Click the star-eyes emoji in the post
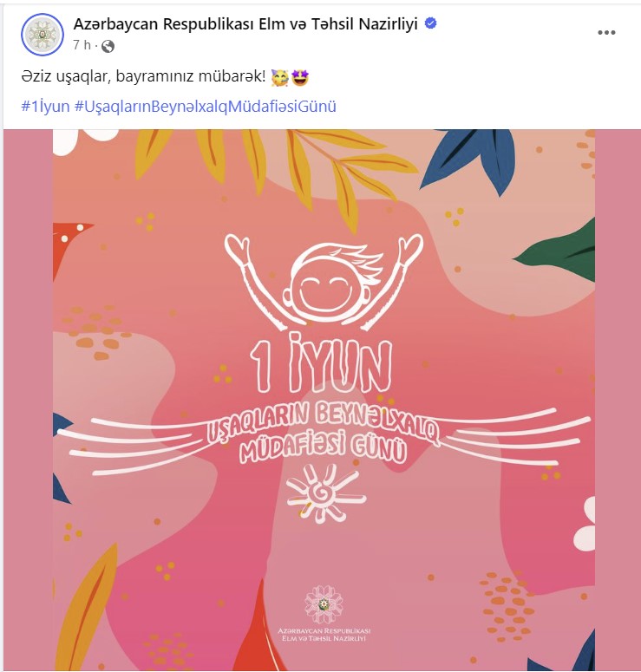The height and width of the screenshot is (672, 641). coord(300,77)
